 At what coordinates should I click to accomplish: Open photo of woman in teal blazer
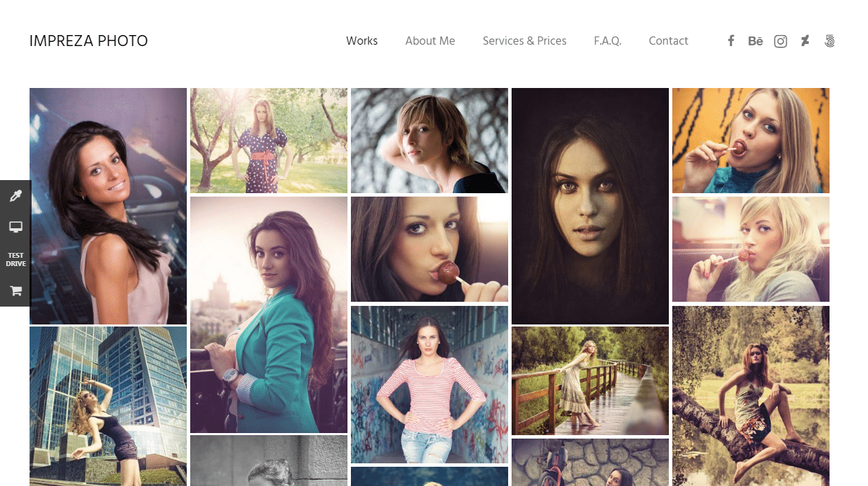pyautogui.click(x=269, y=315)
